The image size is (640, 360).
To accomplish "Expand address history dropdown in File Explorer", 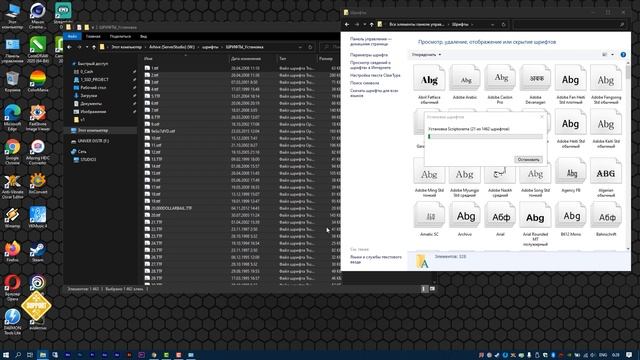I will coord(300,47).
